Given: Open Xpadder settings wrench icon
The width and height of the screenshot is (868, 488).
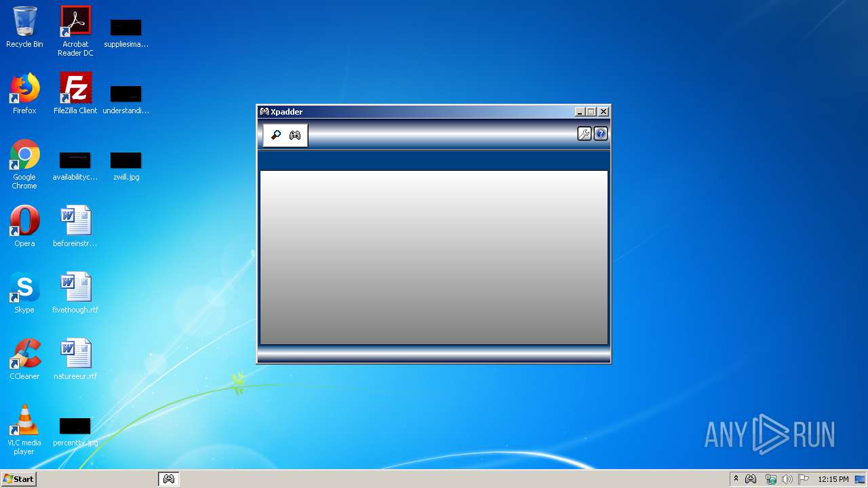Looking at the screenshot, I should [584, 134].
